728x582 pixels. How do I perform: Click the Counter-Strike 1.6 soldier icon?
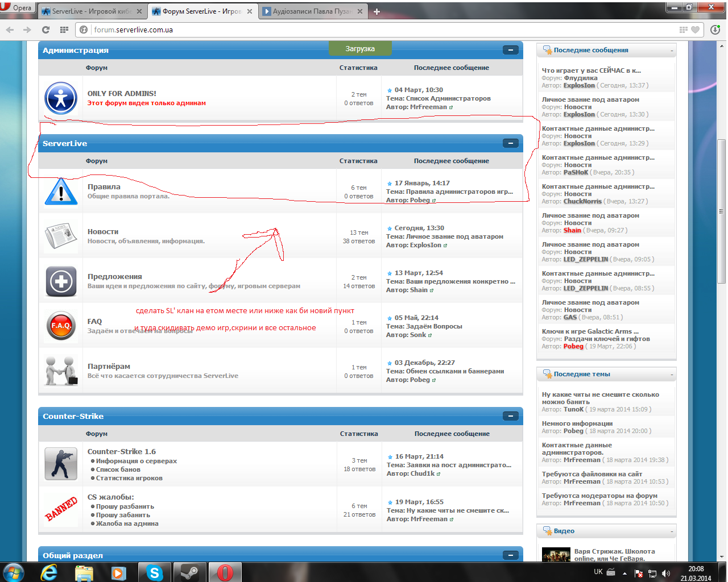(x=61, y=464)
